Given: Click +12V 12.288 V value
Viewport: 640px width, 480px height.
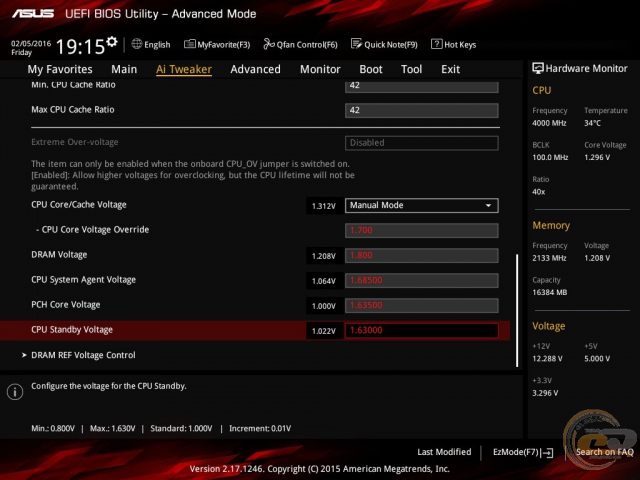Looking at the screenshot, I should (547, 359).
